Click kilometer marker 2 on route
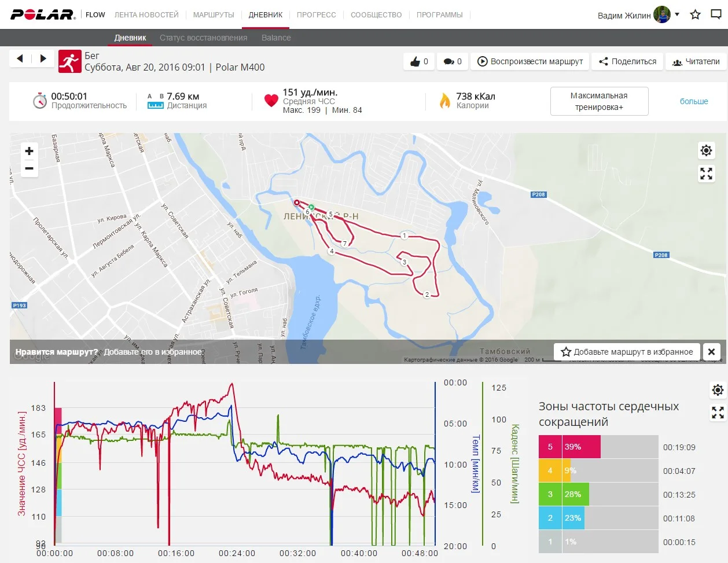The image size is (728, 563). [x=427, y=295]
